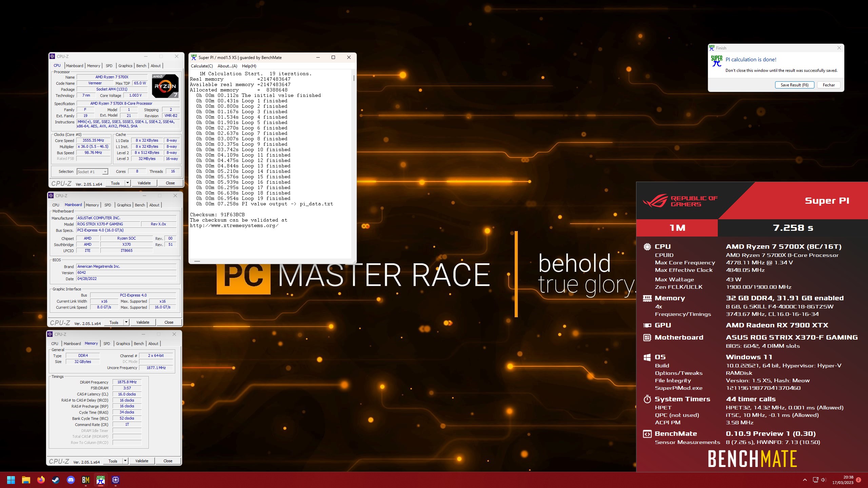
Task: Expand Tools arrow in top CPU-Z
Action: click(x=127, y=183)
